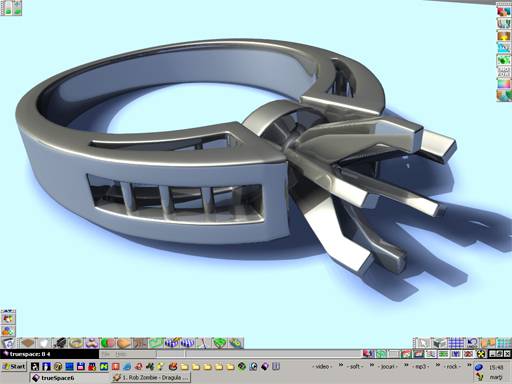Image resolution: width=512 pixels, height=384 pixels.
Task: Click the clock showing 15:48
Action: (x=496, y=367)
